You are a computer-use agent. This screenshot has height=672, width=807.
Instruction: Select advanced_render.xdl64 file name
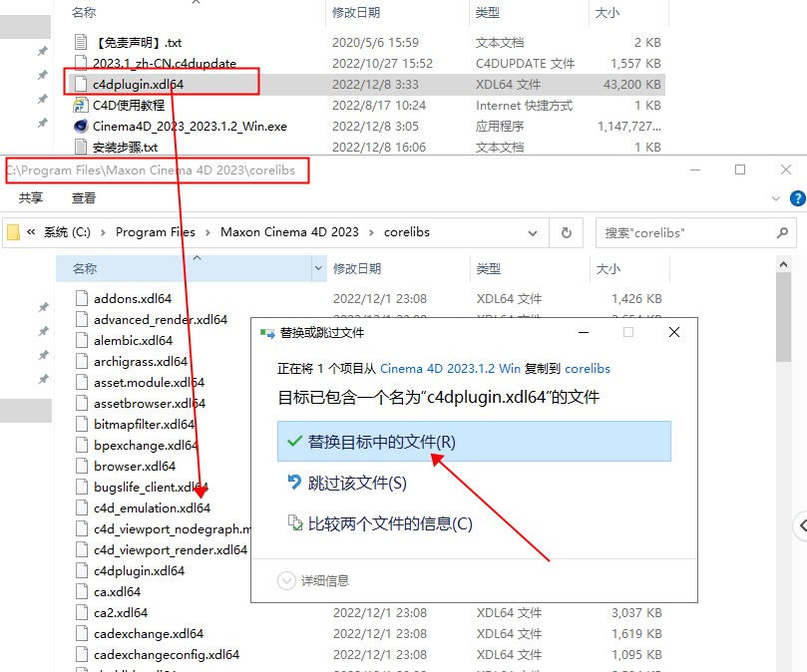pyautogui.click(x=161, y=319)
